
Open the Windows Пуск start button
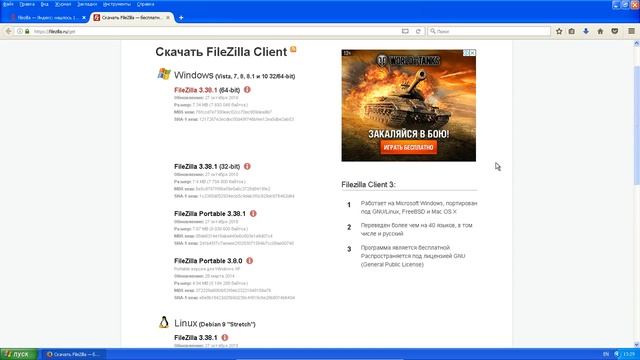[18, 354]
